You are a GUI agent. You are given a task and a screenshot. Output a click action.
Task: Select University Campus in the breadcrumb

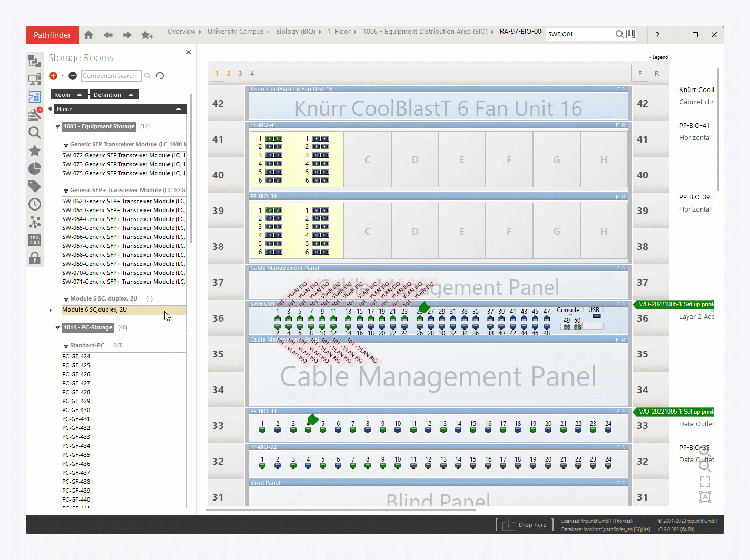[x=235, y=32]
